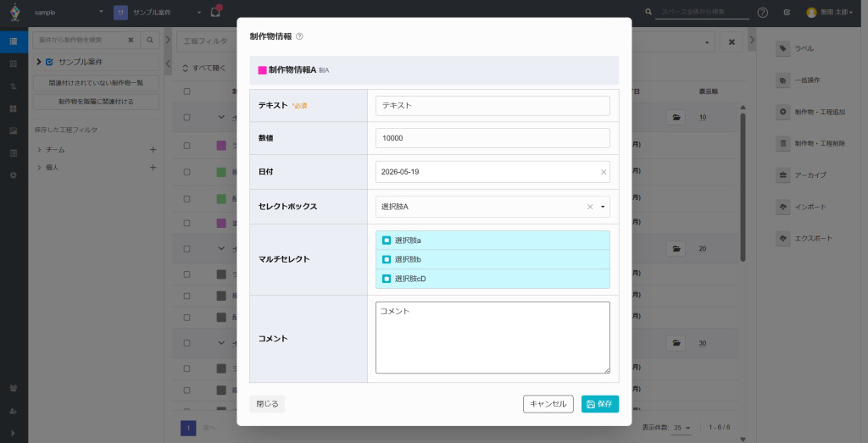The height and width of the screenshot is (443, 868).
Task: Open the notifications icon with red badge
Action: pos(216,12)
